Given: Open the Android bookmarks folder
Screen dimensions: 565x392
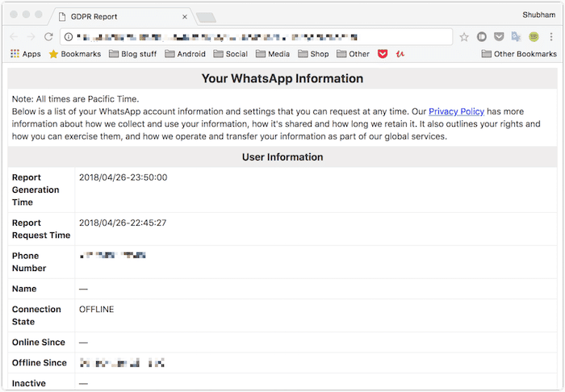Looking at the screenshot, I should point(185,54).
